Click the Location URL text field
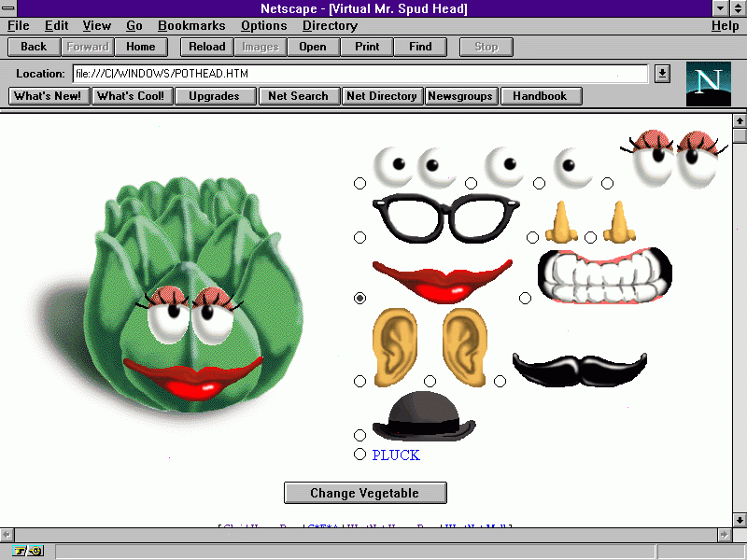Viewport: 747px width, 560px height. [x=359, y=73]
